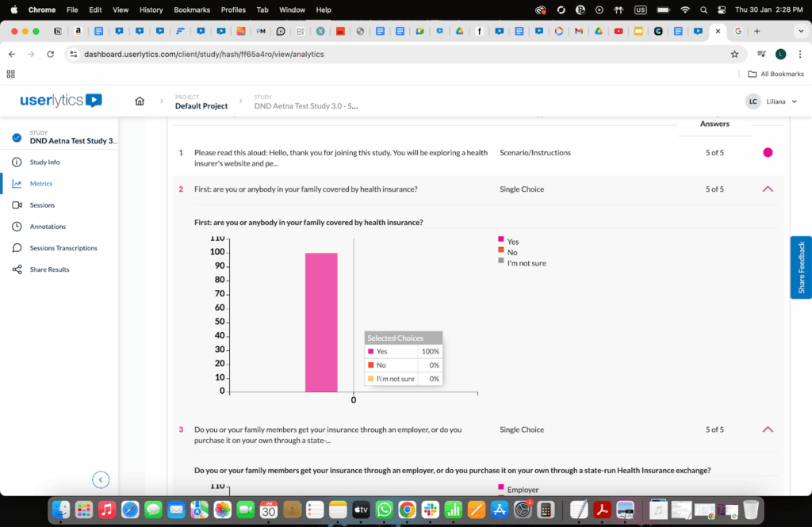Viewport: 812px width, 527px height.
Task: Select the Metrics sidebar item
Action: coord(41,184)
